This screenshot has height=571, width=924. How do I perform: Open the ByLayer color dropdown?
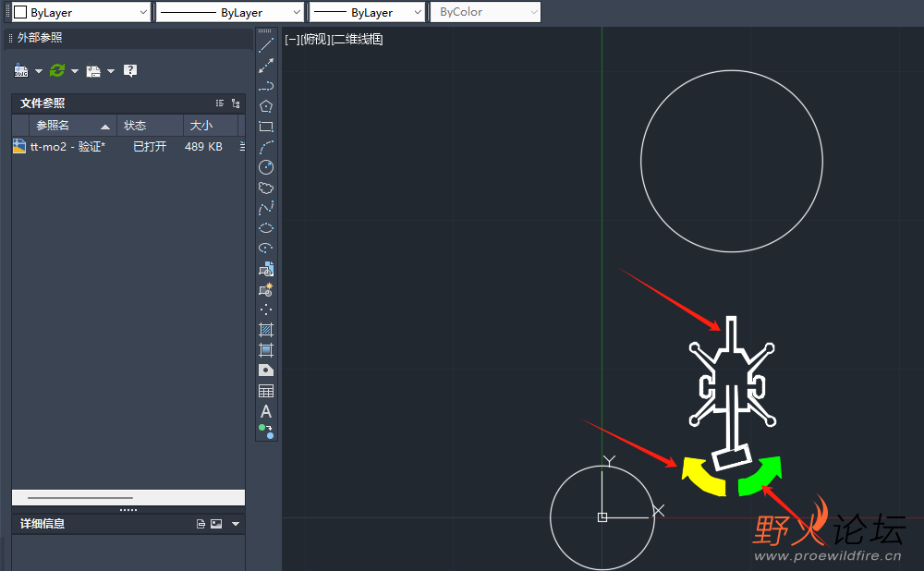[79, 12]
